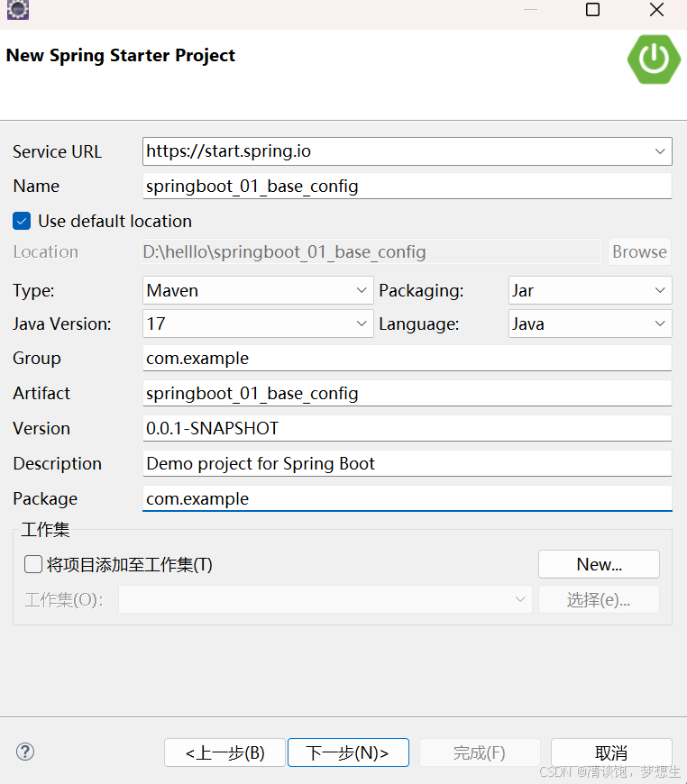This screenshot has height=784, width=687.
Task: Click the Browse button next to Location
Action: tap(639, 251)
